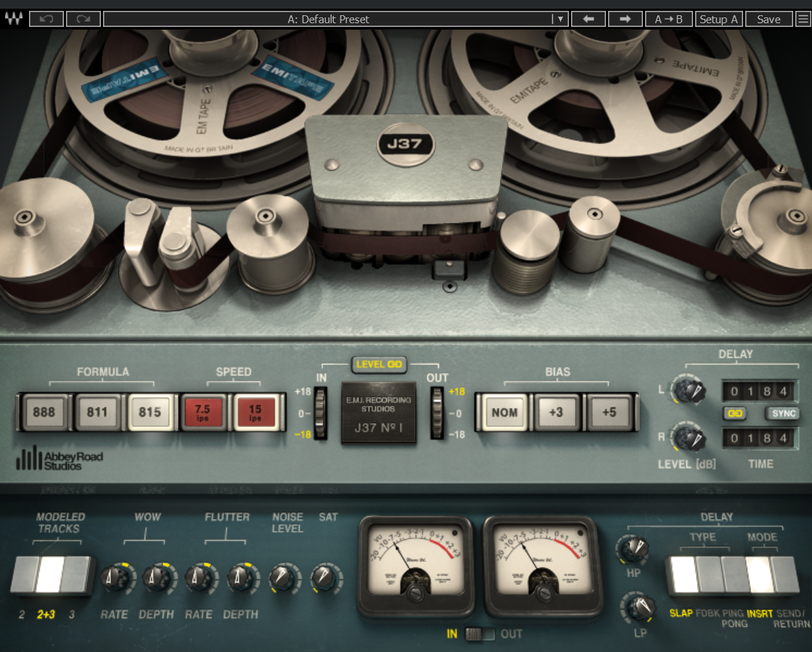Screen dimensions: 812x652
Task: Click the Abbey Road Studios logo
Action: pyautogui.click(x=60, y=459)
